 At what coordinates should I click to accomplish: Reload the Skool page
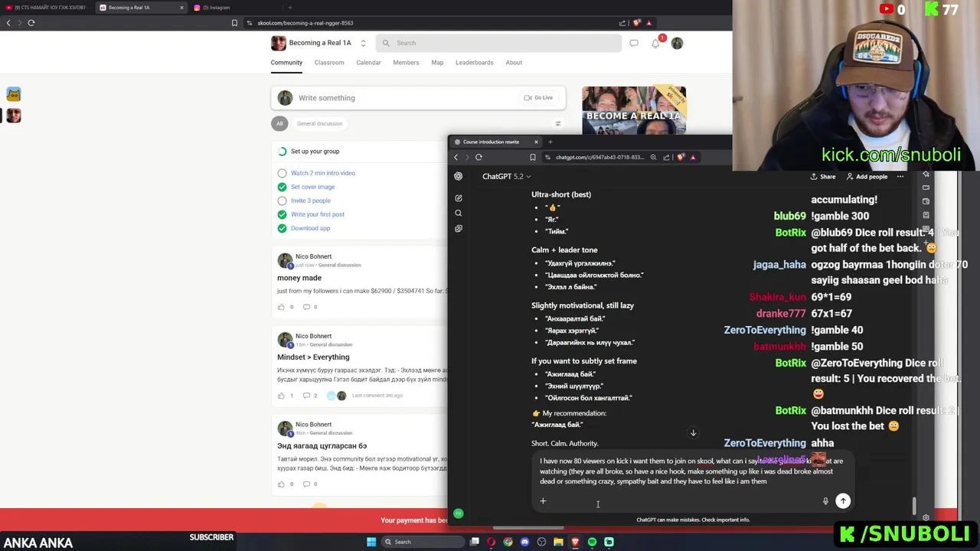point(31,23)
